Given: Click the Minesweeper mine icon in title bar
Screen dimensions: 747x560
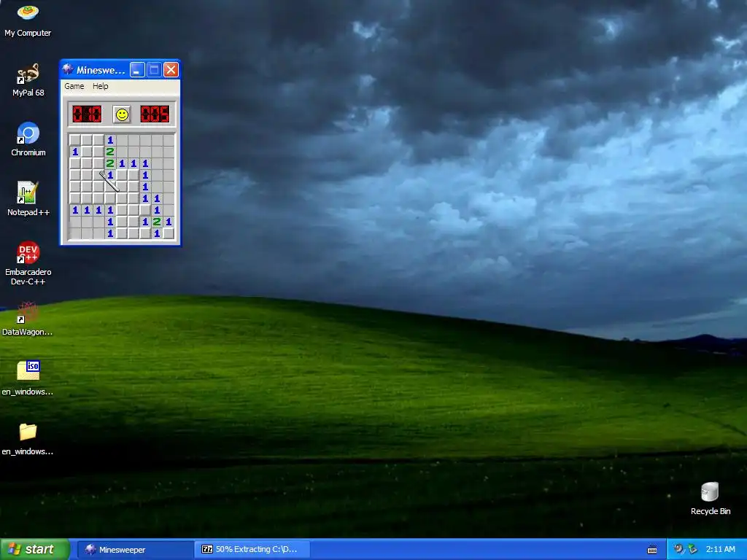Looking at the screenshot, I should 68,69.
